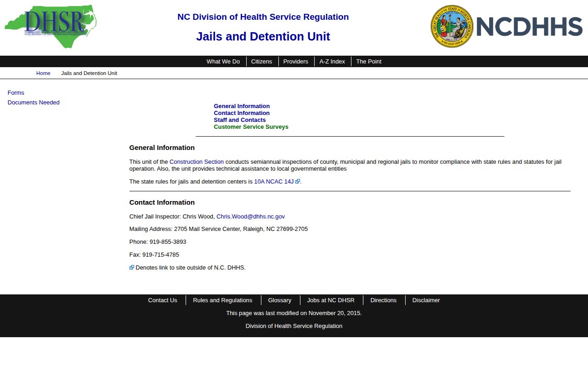Viewport: 588px width, 368px height.
Task: Select the Providers menu item
Action: click(296, 62)
